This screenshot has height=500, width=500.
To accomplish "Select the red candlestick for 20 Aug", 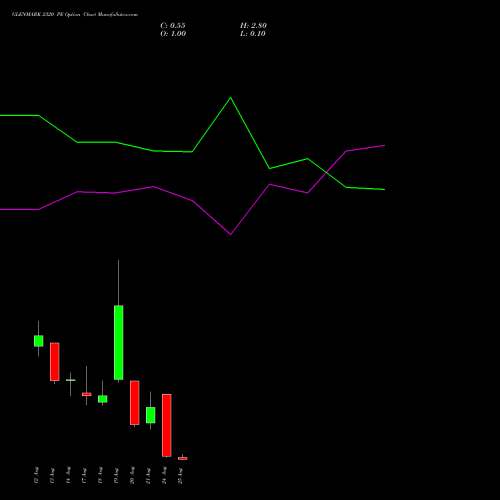I will pyautogui.click(x=135, y=403).
